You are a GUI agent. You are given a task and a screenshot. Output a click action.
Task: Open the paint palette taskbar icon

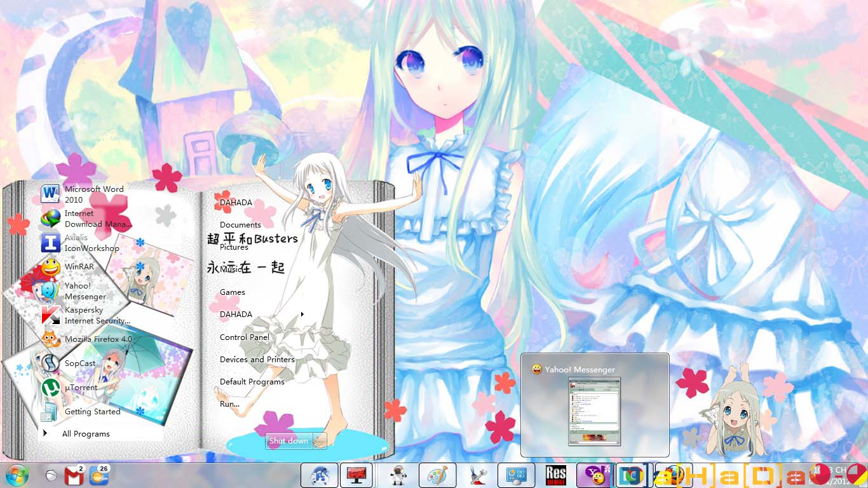pos(437,475)
